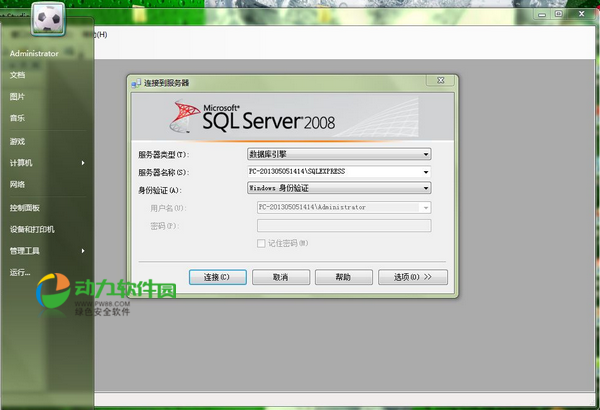
Task: Open 管理工具 admin tools in Start menu
Action: (24, 251)
